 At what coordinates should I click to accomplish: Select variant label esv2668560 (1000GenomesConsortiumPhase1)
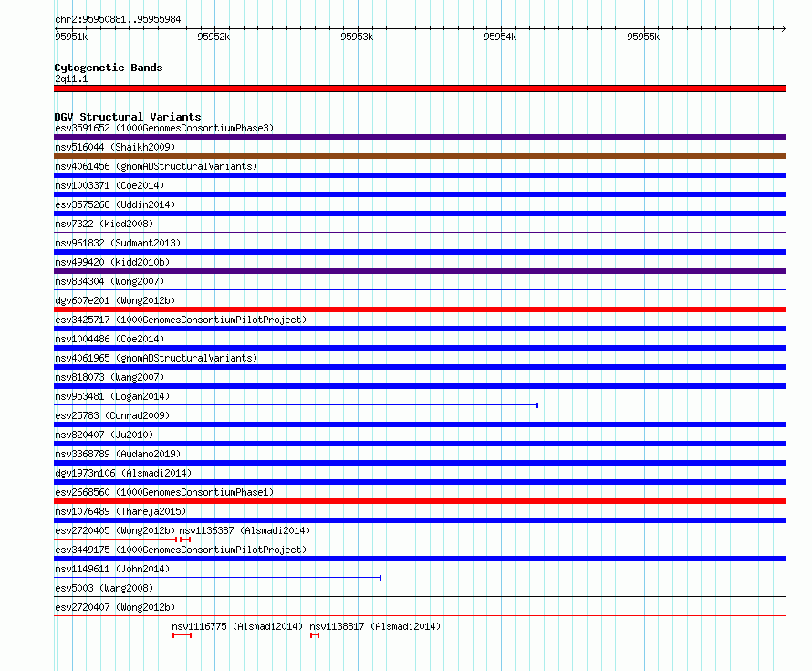[164, 492]
